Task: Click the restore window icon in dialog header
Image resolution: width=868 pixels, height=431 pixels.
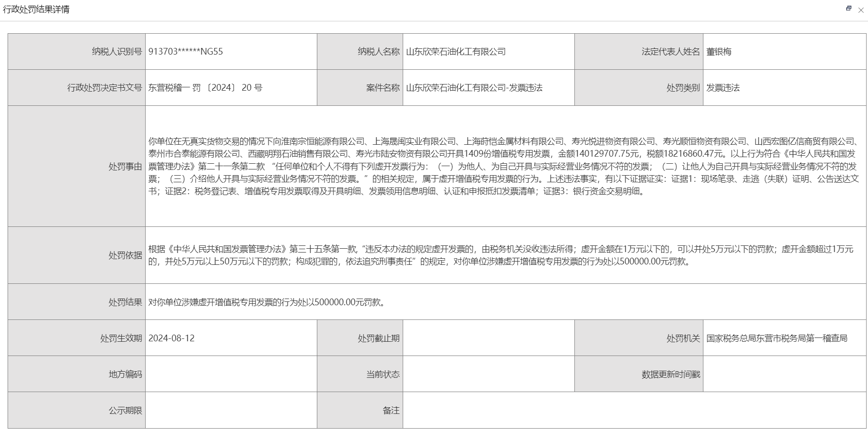Action: coord(849,9)
